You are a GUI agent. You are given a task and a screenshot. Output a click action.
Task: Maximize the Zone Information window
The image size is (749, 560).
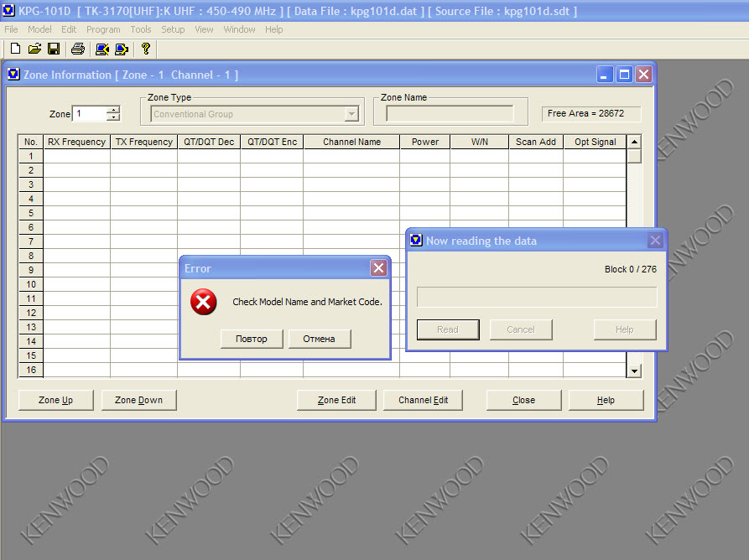624,74
